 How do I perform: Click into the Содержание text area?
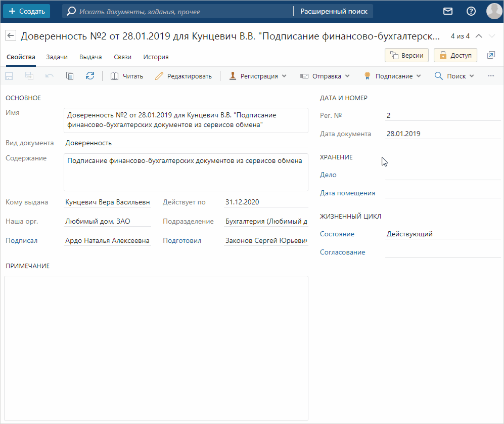186,172
